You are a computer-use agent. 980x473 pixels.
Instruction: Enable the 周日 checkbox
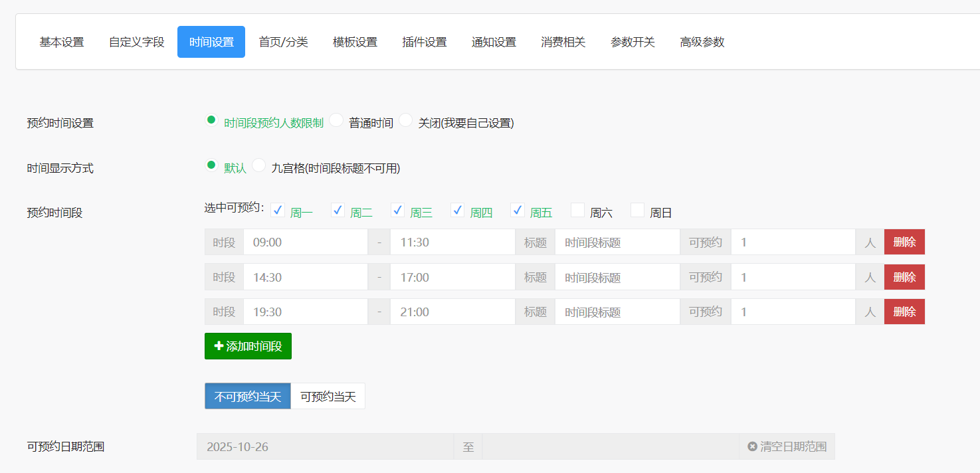tap(637, 211)
